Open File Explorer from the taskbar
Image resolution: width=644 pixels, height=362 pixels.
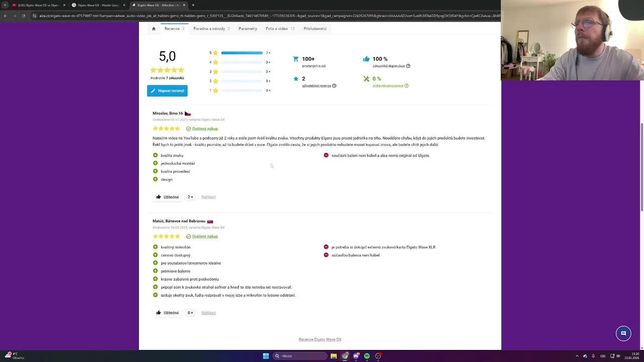pos(334,356)
